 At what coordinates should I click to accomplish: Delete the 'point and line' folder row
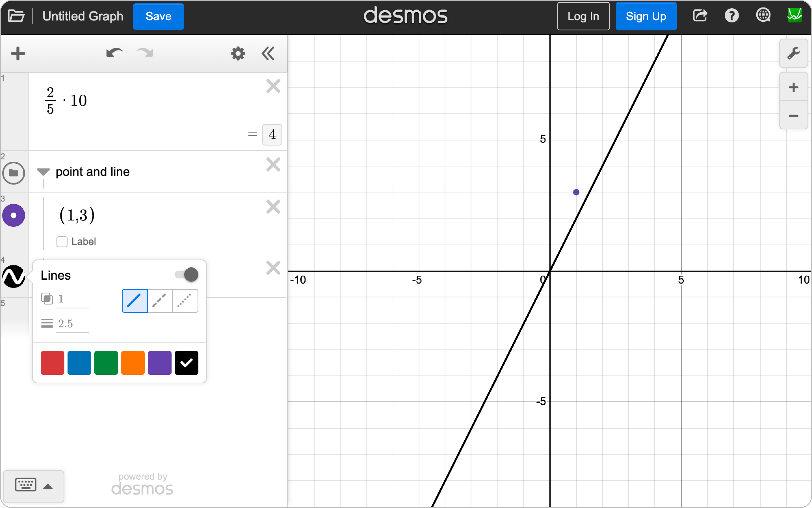[x=273, y=165]
